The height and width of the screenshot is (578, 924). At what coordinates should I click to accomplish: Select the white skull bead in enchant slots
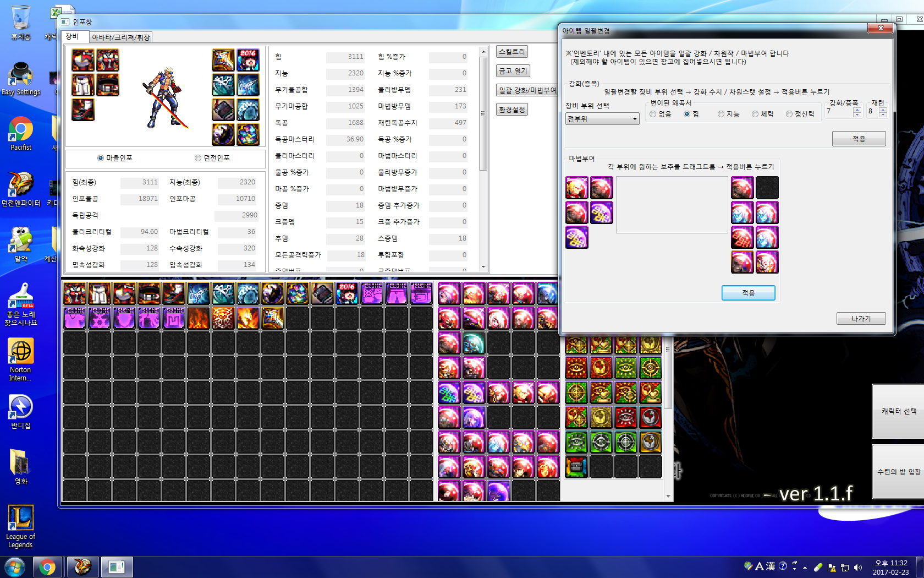(x=767, y=262)
